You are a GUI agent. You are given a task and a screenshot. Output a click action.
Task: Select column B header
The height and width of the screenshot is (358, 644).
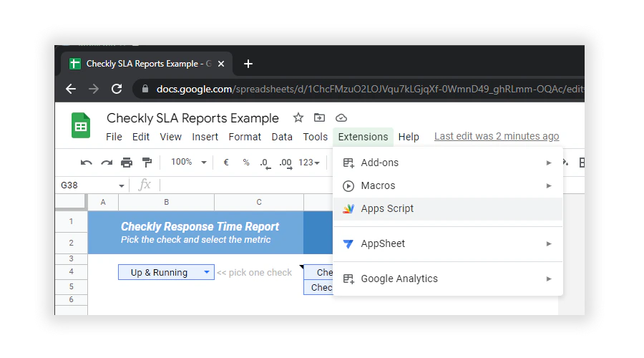166,202
